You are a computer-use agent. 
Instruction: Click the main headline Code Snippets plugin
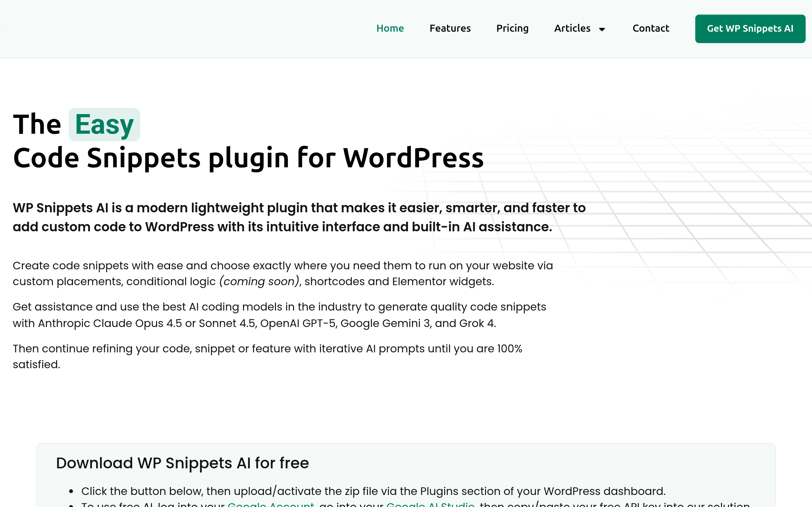(248, 157)
